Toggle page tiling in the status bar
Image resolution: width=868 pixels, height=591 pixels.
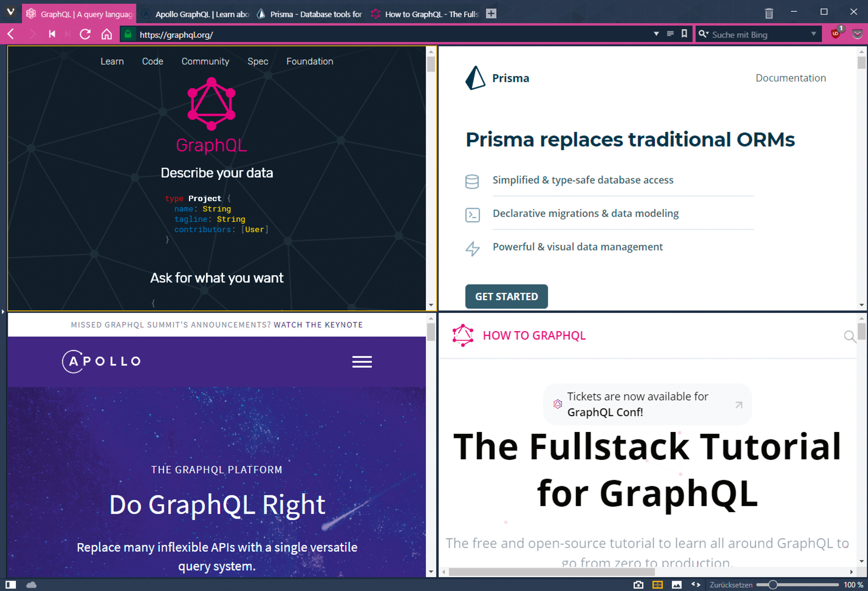657,585
